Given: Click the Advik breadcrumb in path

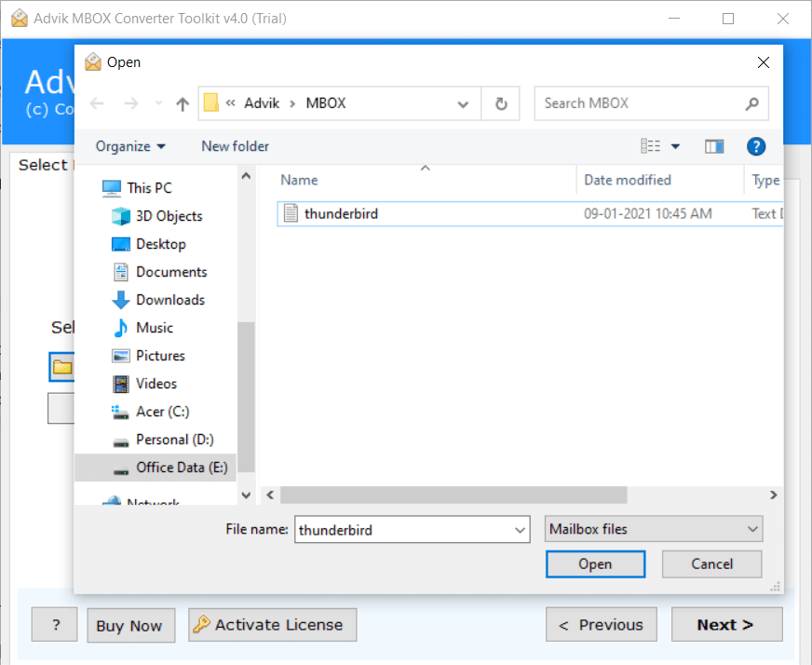Looking at the screenshot, I should (x=262, y=103).
